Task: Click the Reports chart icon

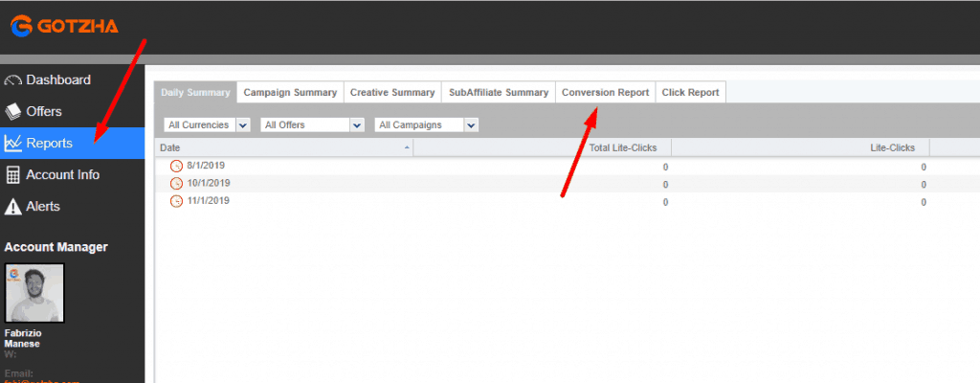Action: click(x=13, y=144)
